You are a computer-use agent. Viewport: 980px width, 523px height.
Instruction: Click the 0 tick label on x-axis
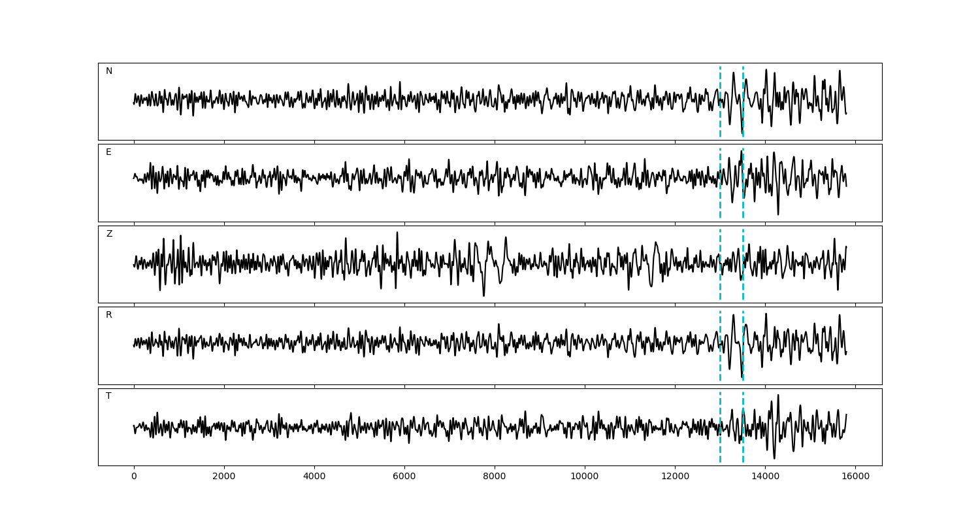[134, 477]
